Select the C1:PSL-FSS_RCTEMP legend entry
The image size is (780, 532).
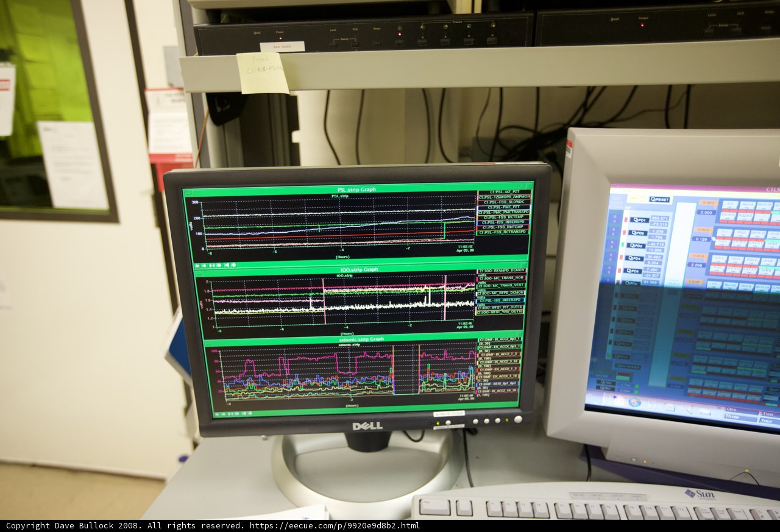point(504,217)
